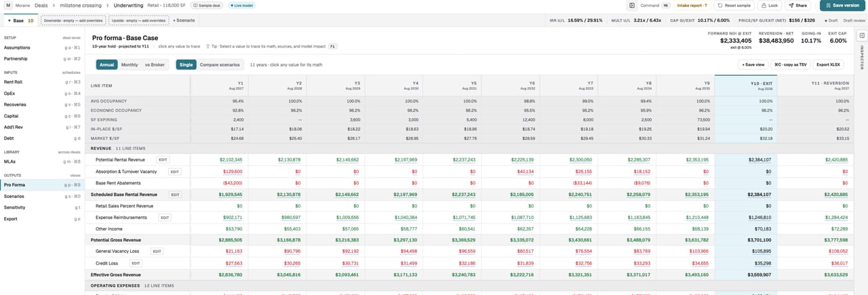
Task: Click the + Save view button
Action: coord(753,64)
